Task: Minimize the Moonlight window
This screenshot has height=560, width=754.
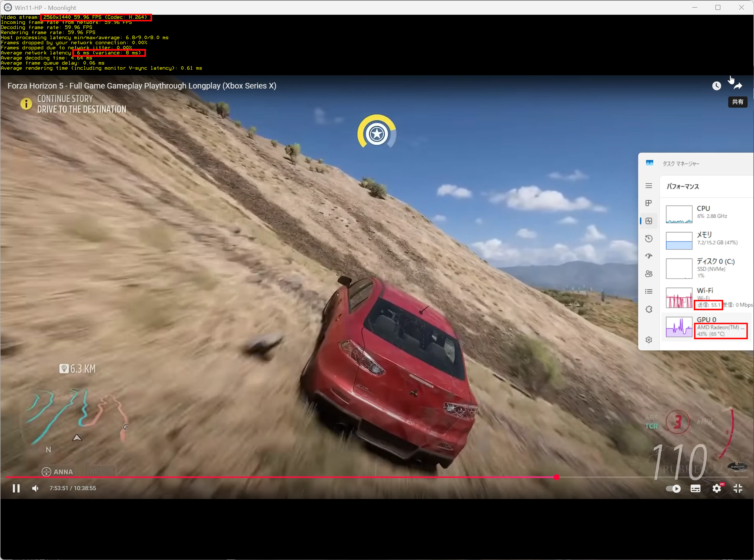Action: (695, 7)
